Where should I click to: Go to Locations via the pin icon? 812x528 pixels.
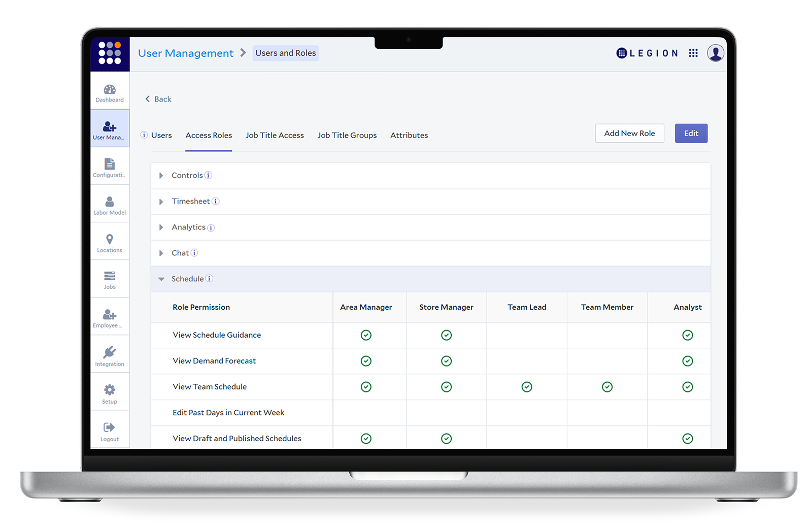pyautogui.click(x=110, y=240)
